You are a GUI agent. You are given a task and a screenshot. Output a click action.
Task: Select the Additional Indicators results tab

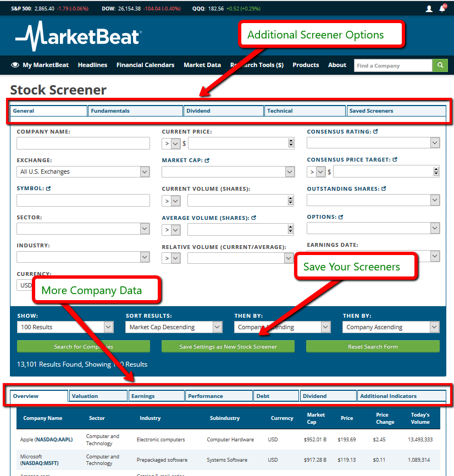tap(401, 396)
